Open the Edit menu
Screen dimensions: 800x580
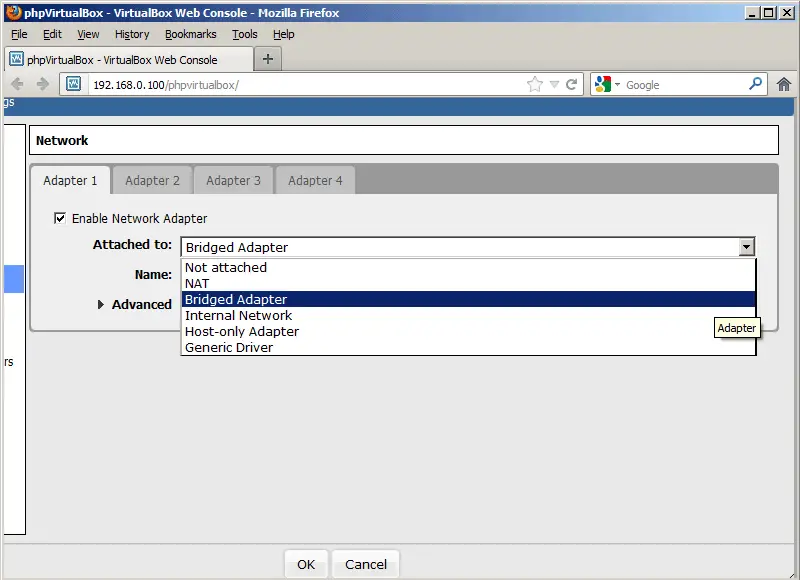point(52,34)
